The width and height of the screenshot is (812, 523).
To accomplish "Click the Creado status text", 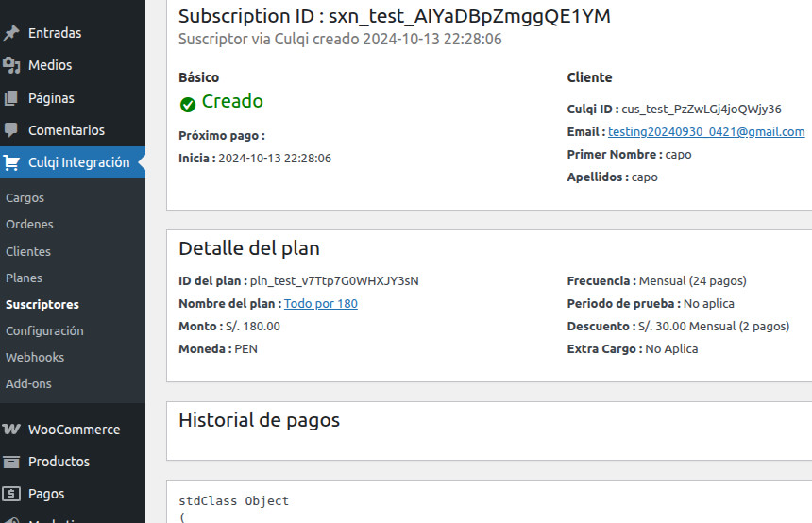I will pos(232,101).
